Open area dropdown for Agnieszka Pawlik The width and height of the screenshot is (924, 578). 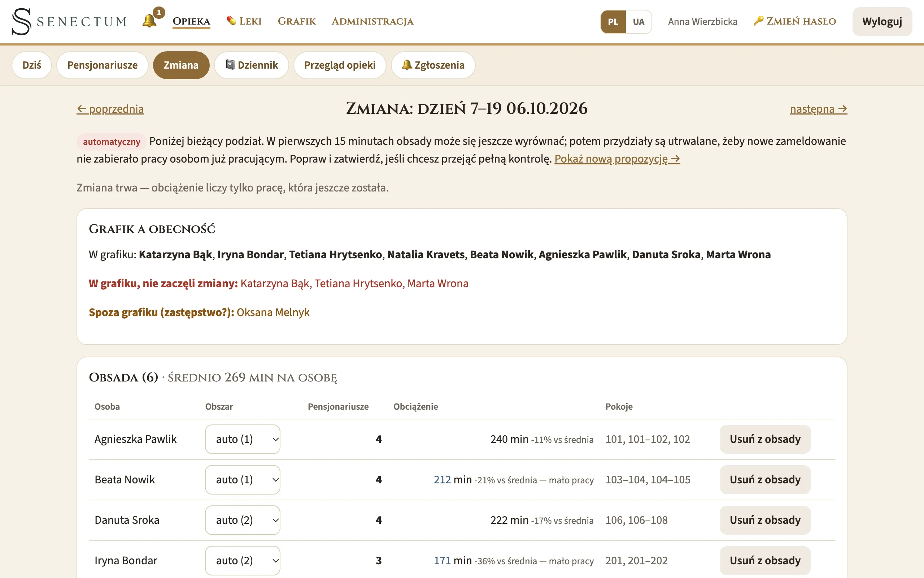(243, 439)
